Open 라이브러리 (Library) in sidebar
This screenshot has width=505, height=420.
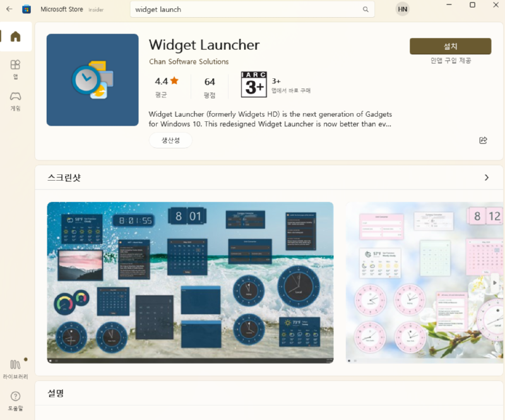(15, 369)
